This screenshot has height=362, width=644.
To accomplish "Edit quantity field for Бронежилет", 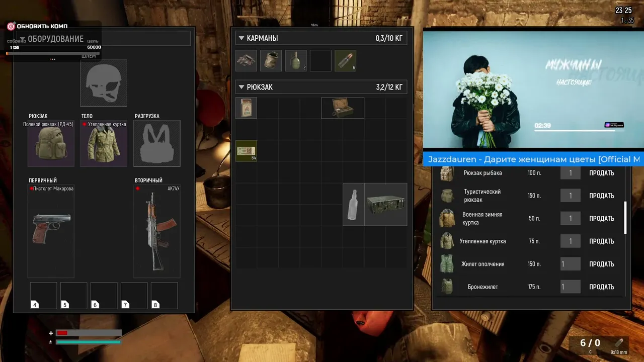I will point(570,287).
